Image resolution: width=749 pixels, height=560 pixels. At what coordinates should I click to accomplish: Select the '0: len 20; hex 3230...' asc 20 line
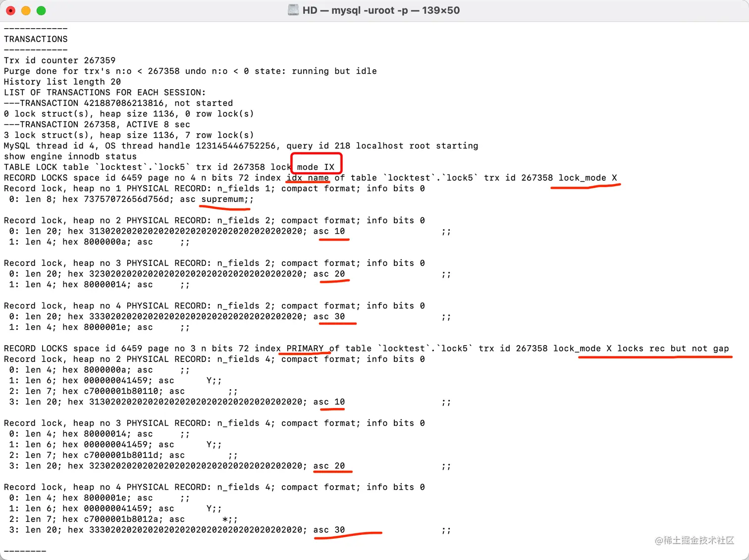pos(230,274)
